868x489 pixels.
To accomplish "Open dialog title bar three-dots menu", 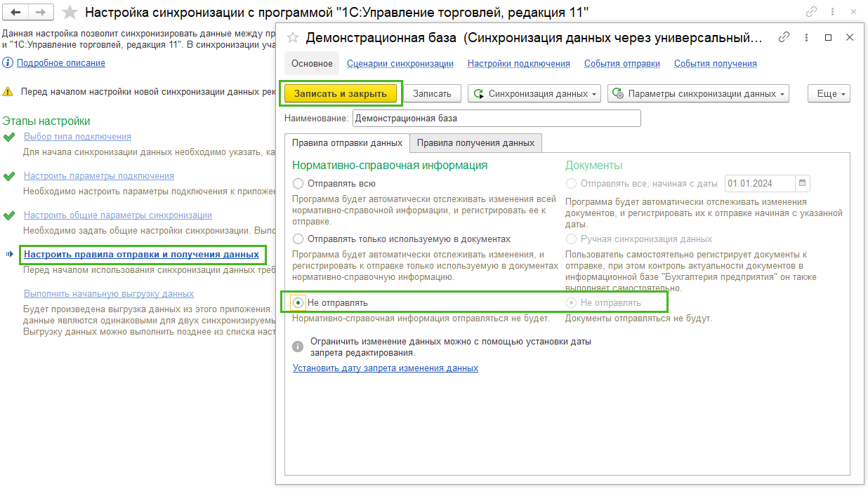I will click(806, 37).
